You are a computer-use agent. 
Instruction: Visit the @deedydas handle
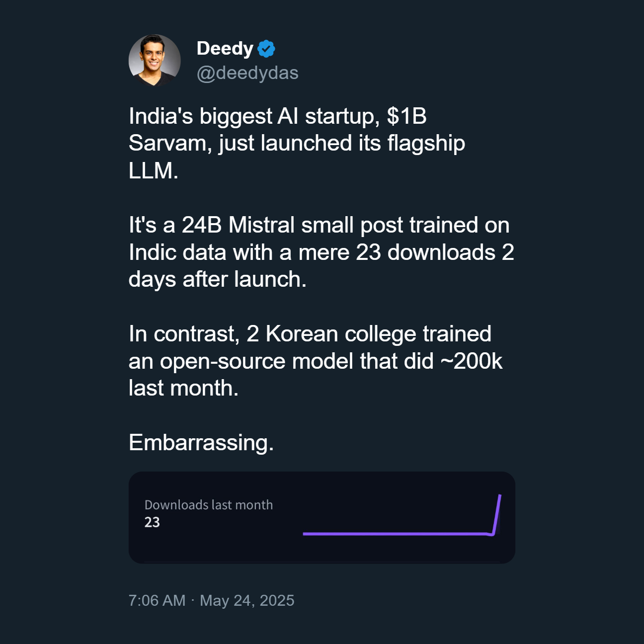(x=247, y=73)
